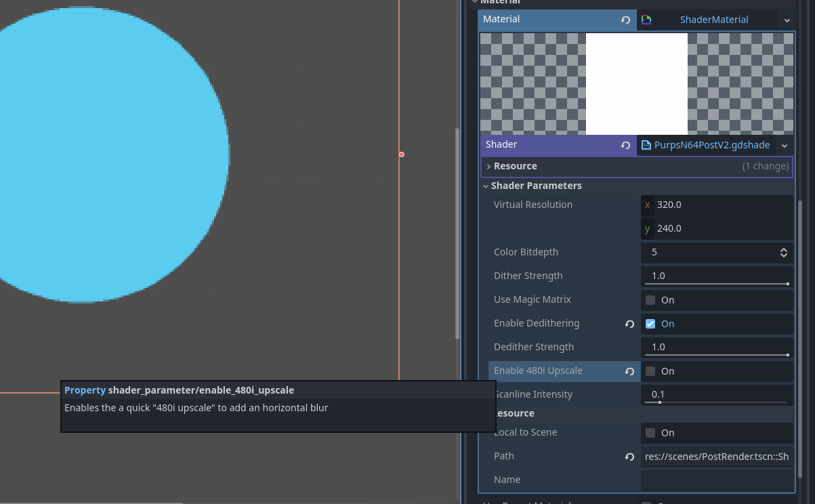Screen dimensions: 815x504
Task: Adjust the Color Bitdepth stepper arrows
Action: tap(784, 253)
